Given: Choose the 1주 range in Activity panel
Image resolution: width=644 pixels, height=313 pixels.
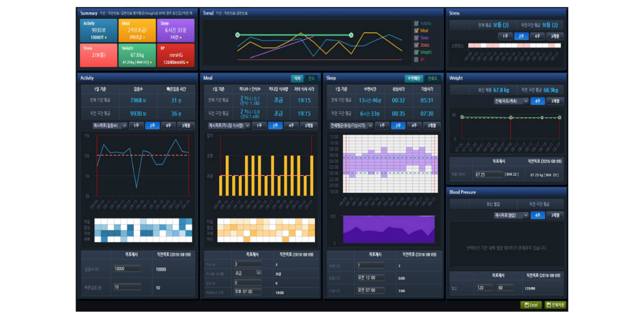Looking at the screenshot, I should click(136, 125).
